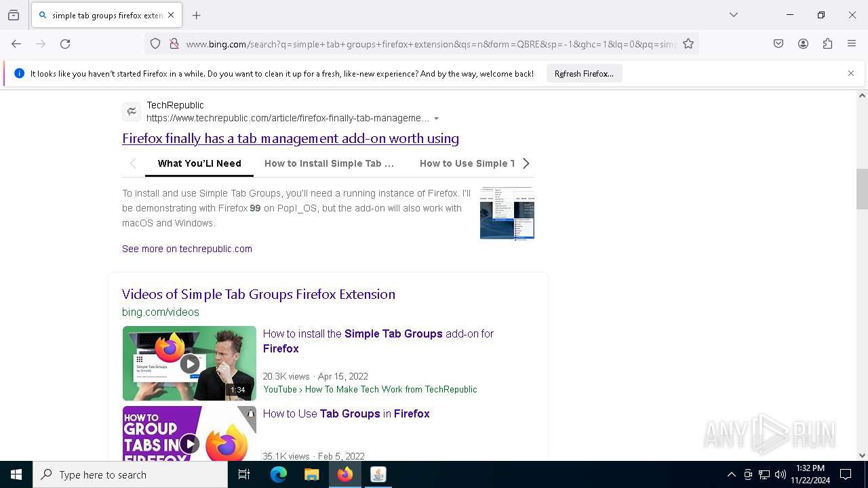Open the taskbar clock and calendar

point(810,474)
